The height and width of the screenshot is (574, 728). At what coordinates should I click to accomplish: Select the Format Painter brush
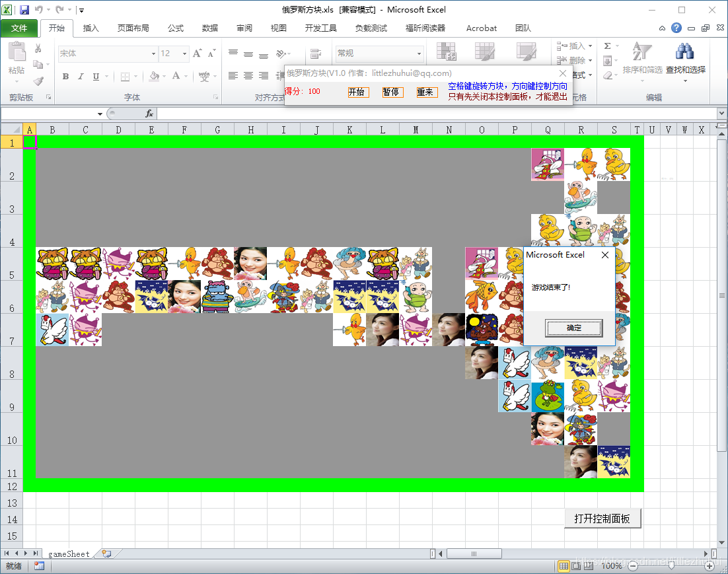coord(38,81)
